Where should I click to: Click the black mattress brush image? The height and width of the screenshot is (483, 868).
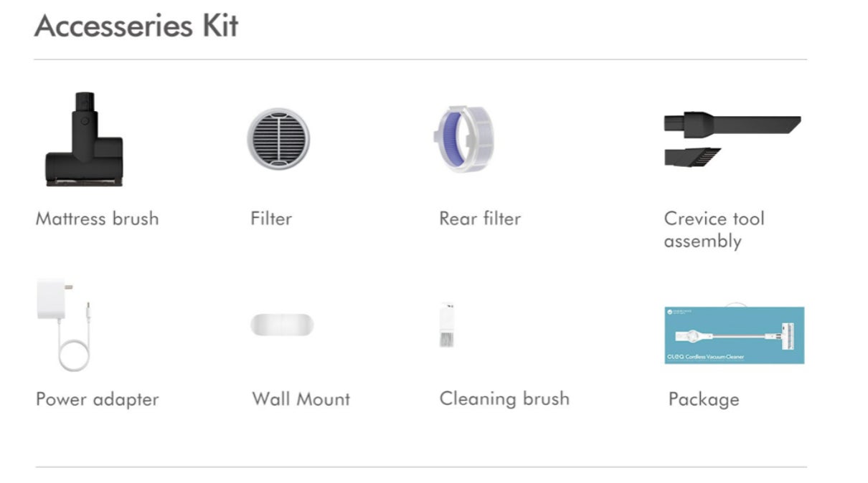(84, 140)
